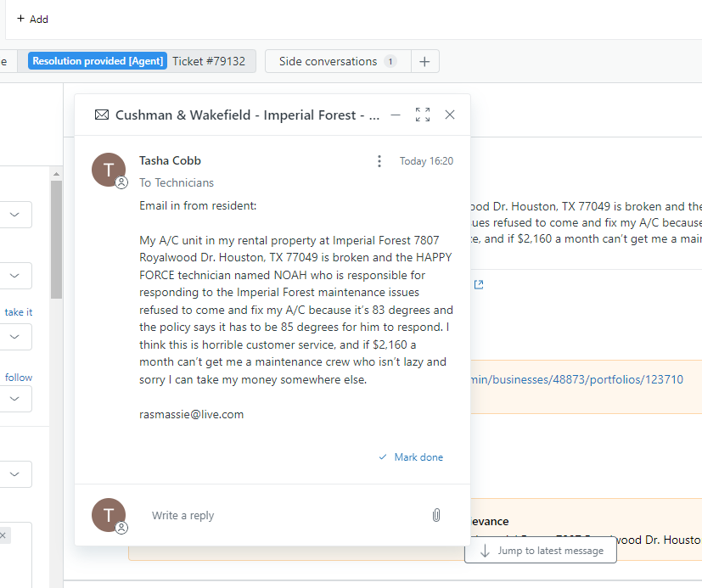Image resolution: width=702 pixels, height=588 pixels.
Task: Click the 'Write a reply' text field
Action: (280, 515)
